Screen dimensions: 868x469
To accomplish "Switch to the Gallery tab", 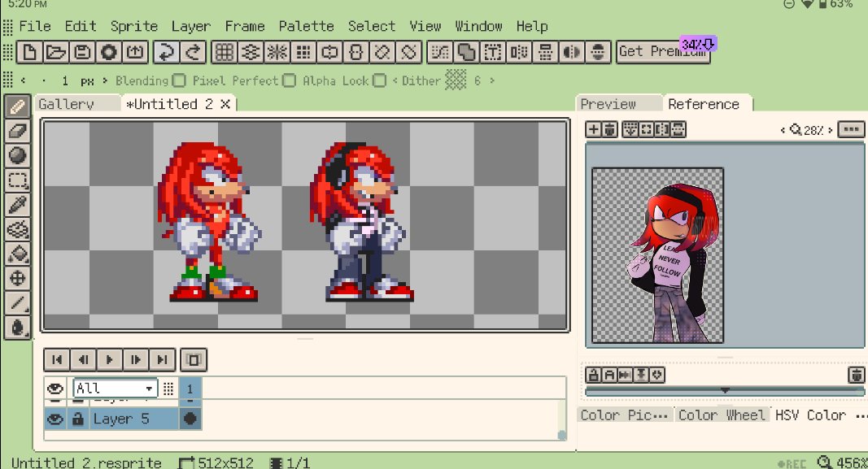I will pyautogui.click(x=67, y=104).
